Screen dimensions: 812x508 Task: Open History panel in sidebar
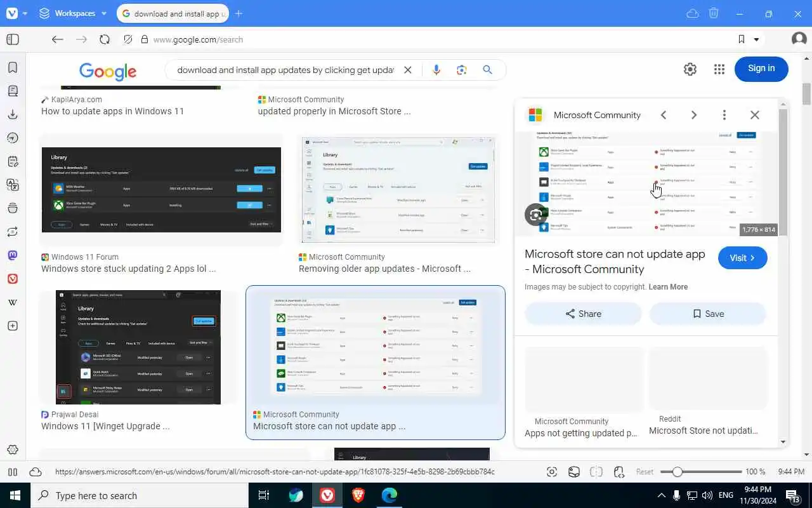(13, 138)
